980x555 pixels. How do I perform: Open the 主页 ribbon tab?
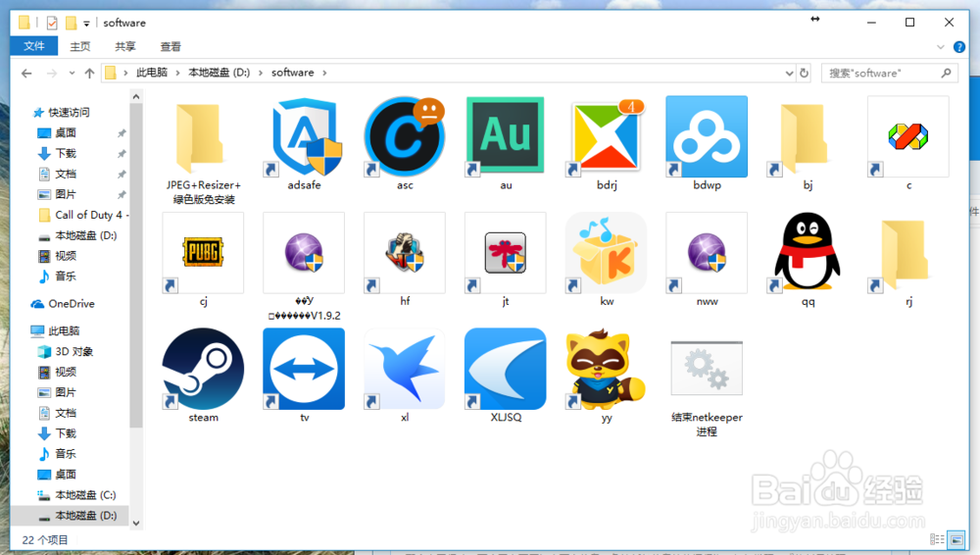(80, 46)
